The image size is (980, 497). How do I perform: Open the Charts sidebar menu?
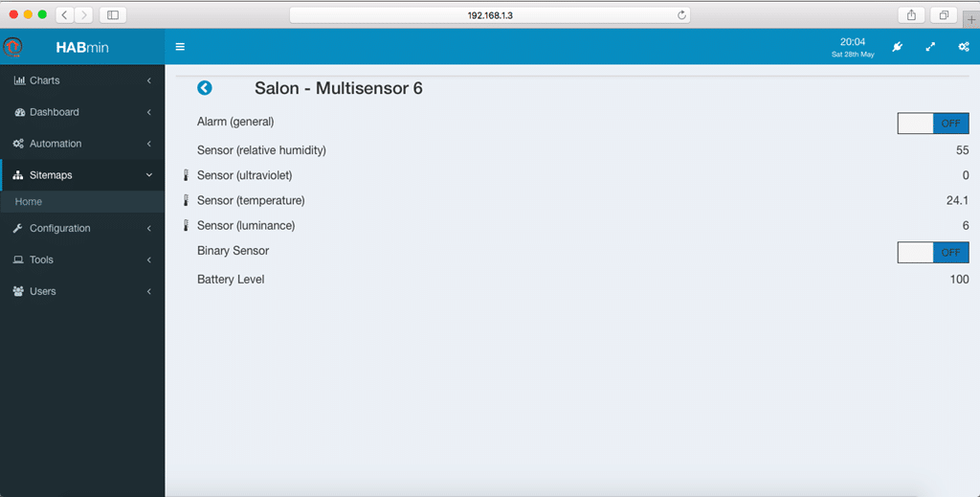tap(82, 80)
